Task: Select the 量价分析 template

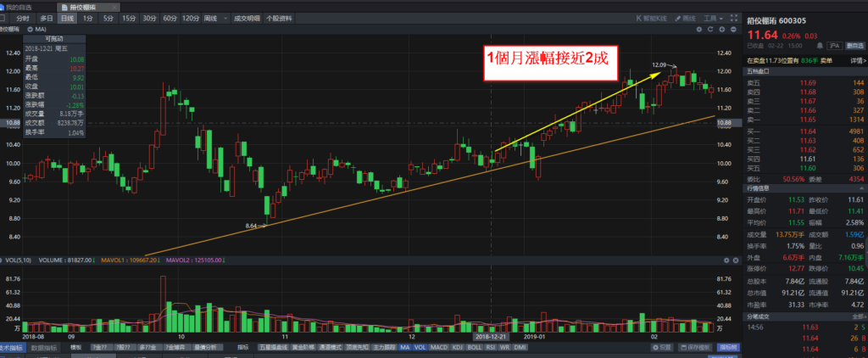Action: [x=208, y=348]
